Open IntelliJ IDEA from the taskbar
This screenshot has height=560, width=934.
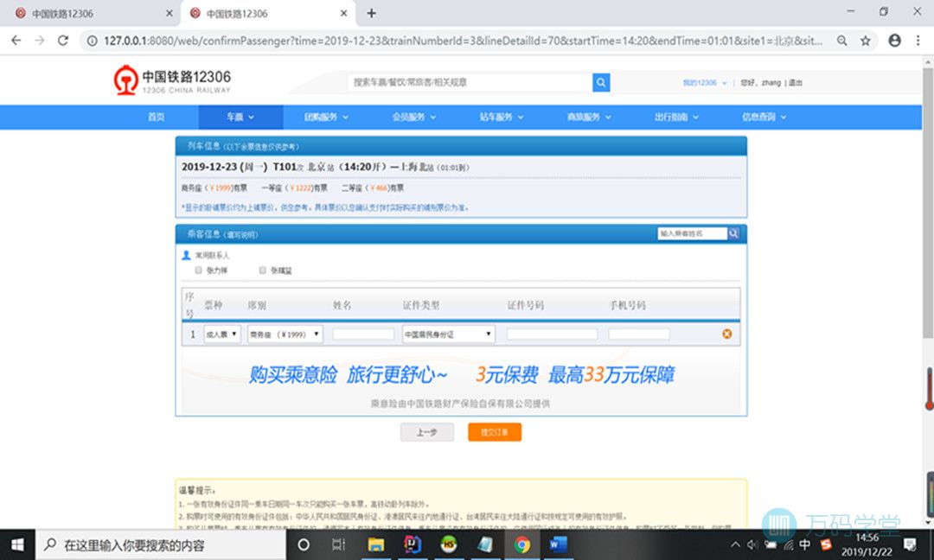tap(412, 544)
